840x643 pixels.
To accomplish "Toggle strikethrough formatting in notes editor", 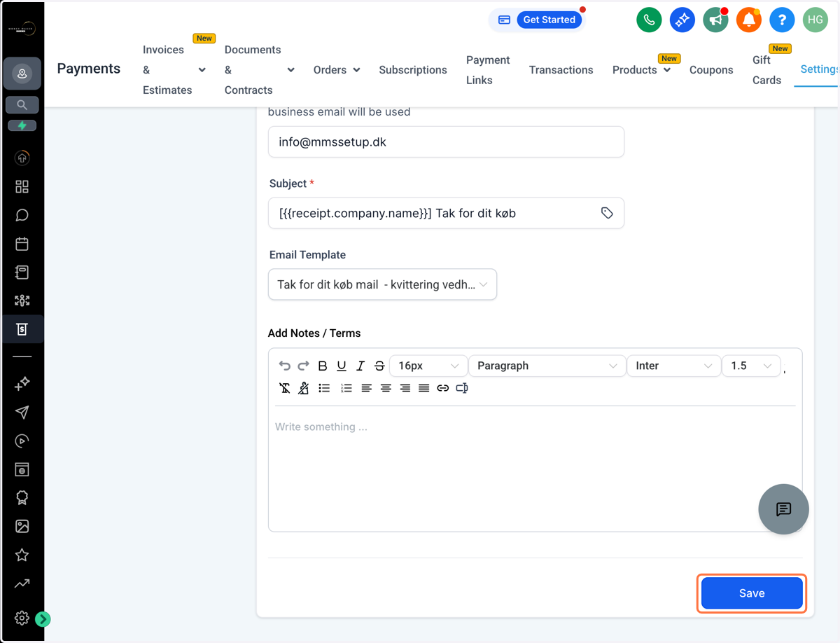I will pyautogui.click(x=379, y=366).
